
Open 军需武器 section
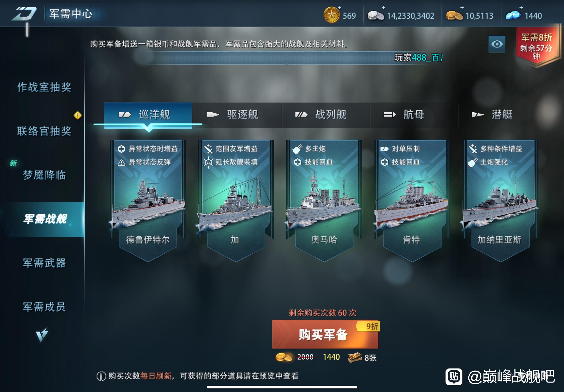[x=44, y=263]
